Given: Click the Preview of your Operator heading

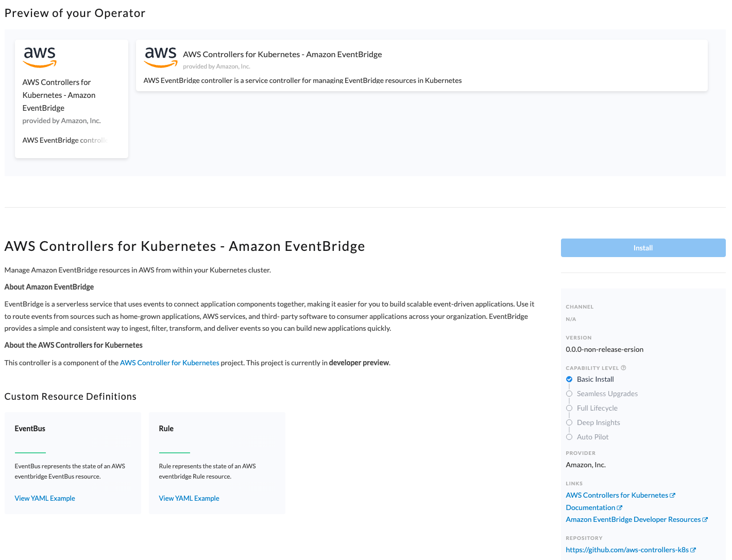Looking at the screenshot, I should click(x=75, y=13).
